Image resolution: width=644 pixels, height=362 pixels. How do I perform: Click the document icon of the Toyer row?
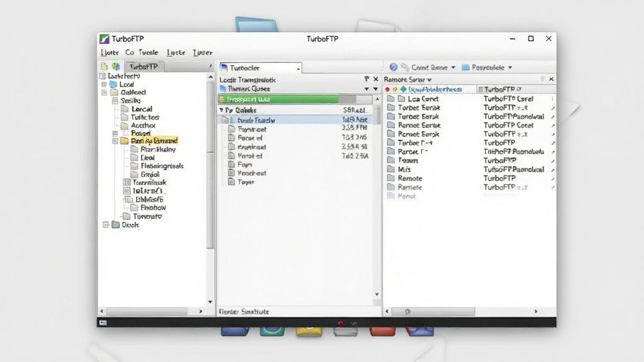(231, 182)
